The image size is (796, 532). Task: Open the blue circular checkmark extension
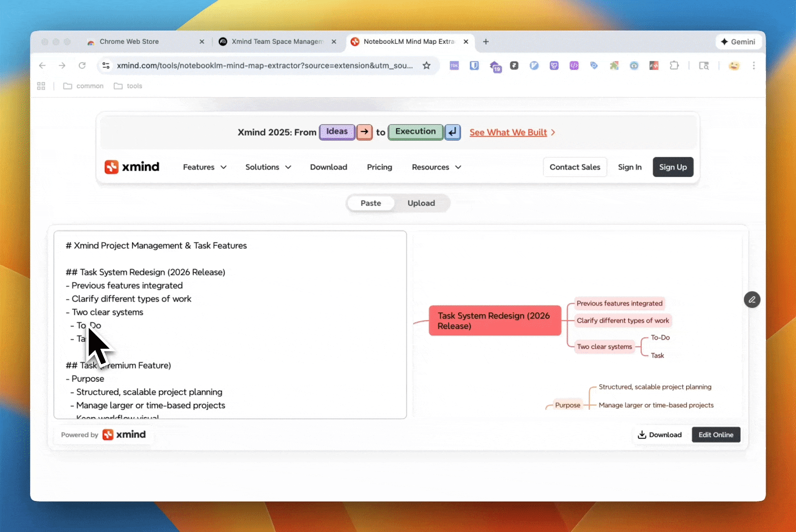[x=534, y=66]
